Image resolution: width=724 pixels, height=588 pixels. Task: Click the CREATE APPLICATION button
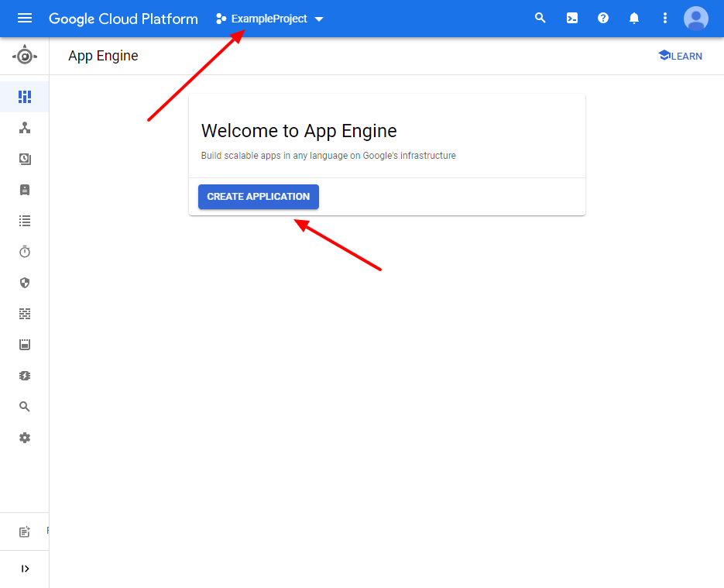(x=259, y=197)
